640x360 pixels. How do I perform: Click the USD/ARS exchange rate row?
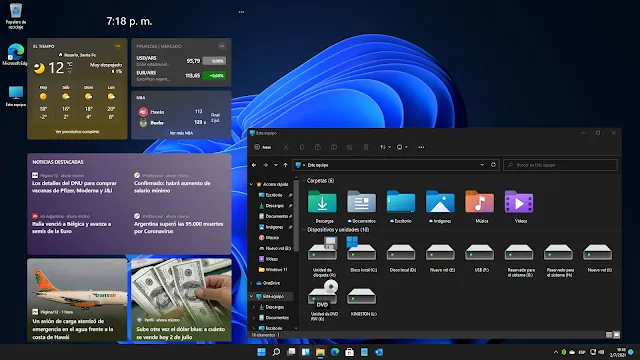tap(181, 61)
